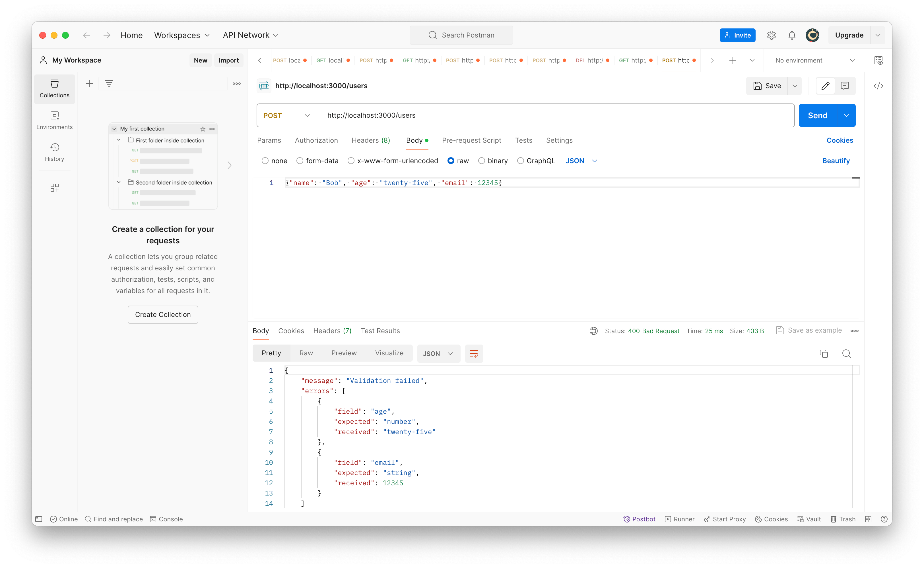Open the Send button dropdown arrow
Screen dimensions: 924x568
point(846,115)
